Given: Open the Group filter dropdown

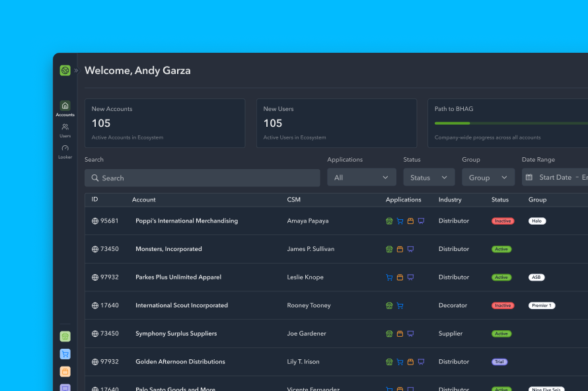Looking at the screenshot, I should 488,177.
